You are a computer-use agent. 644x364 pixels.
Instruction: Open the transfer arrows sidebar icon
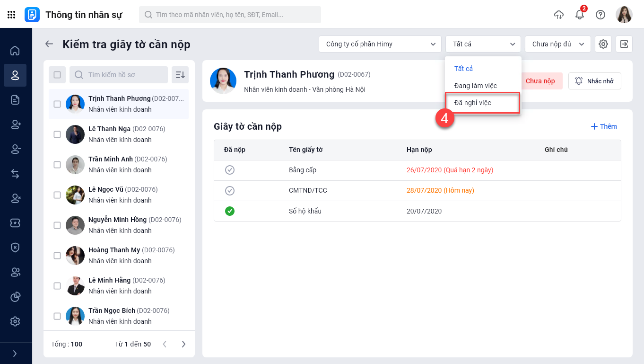point(15,174)
